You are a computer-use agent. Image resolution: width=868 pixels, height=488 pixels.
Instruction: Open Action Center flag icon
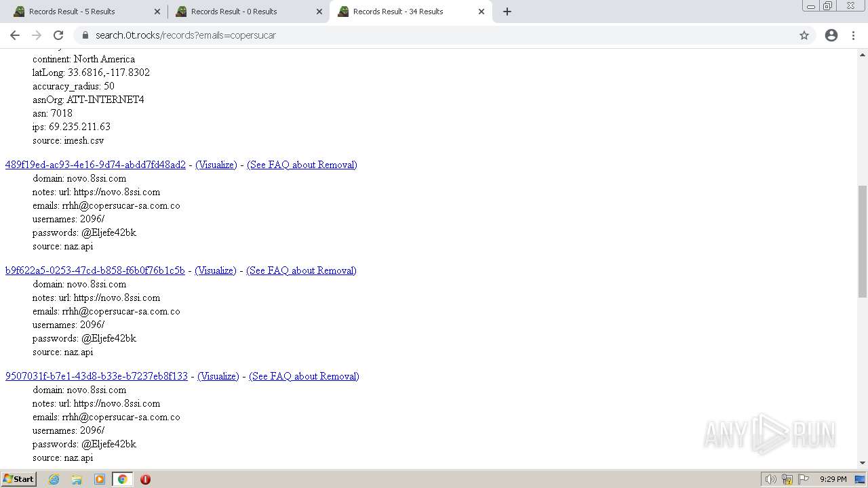804,479
